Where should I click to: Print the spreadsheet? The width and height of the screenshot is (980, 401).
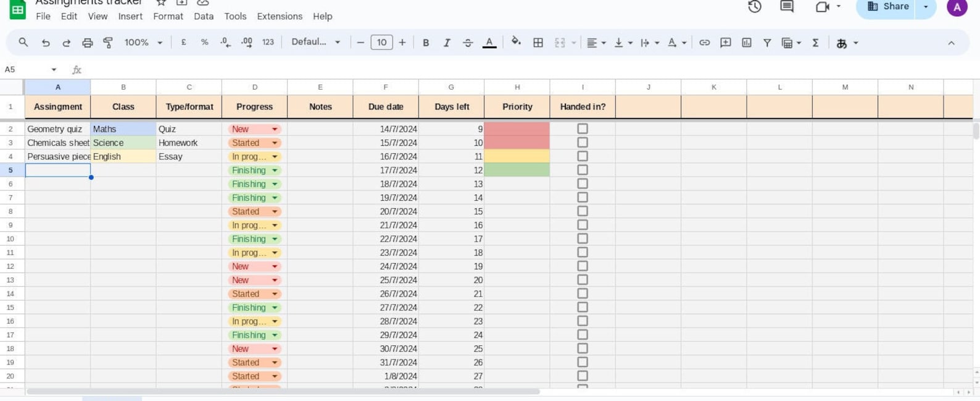pos(87,43)
